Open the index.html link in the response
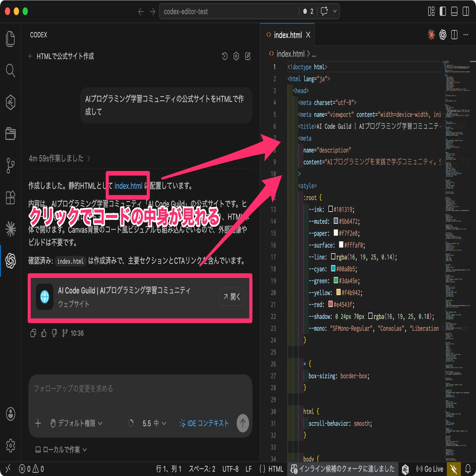This screenshot has height=476, width=476. tap(128, 186)
